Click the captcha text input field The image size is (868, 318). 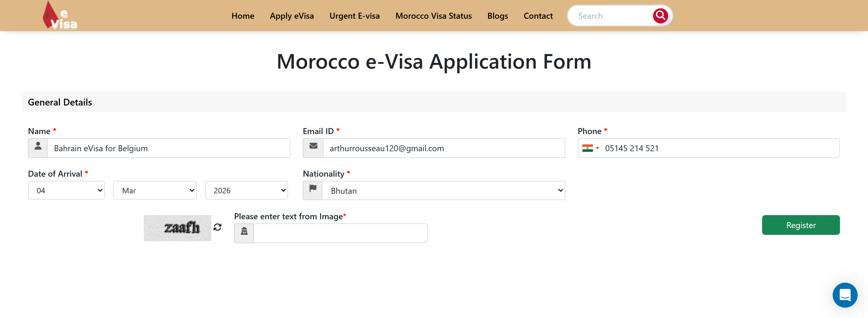tap(340, 233)
